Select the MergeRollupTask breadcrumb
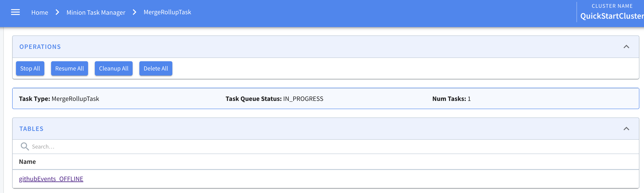This screenshot has height=193, width=644. pyautogui.click(x=167, y=12)
